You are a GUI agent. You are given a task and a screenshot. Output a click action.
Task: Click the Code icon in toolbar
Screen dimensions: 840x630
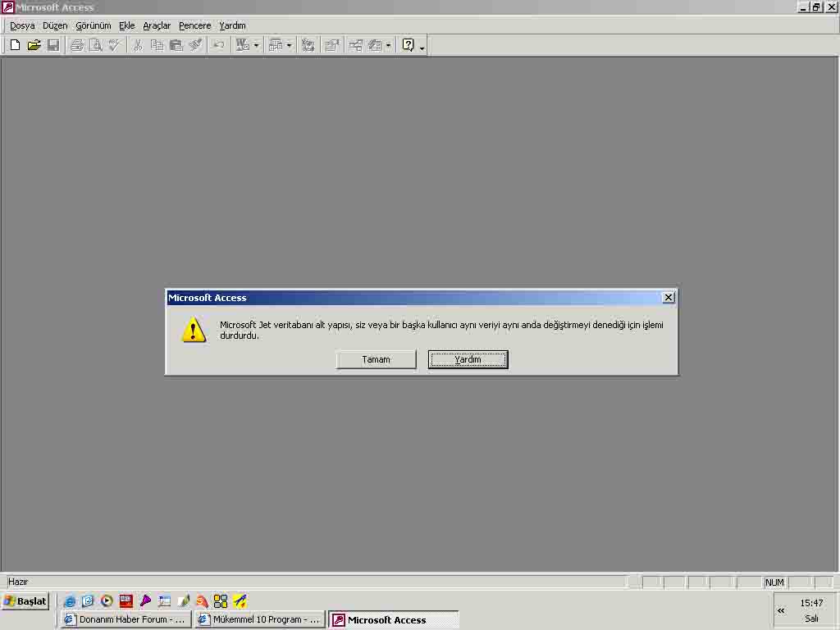[x=308, y=46]
